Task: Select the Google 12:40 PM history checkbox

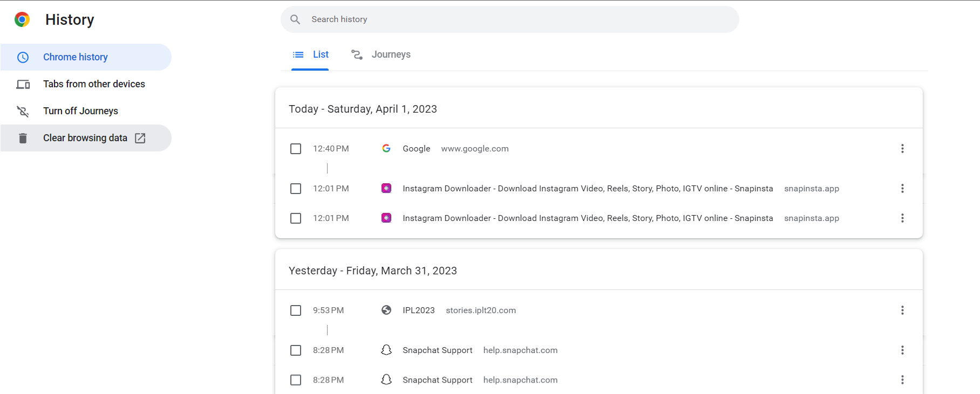Action: pos(296,148)
